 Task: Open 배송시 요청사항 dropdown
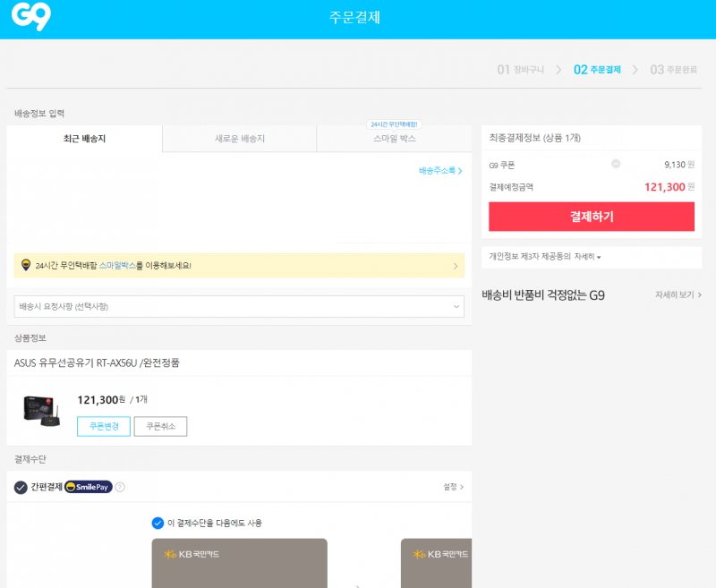(x=239, y=306)
